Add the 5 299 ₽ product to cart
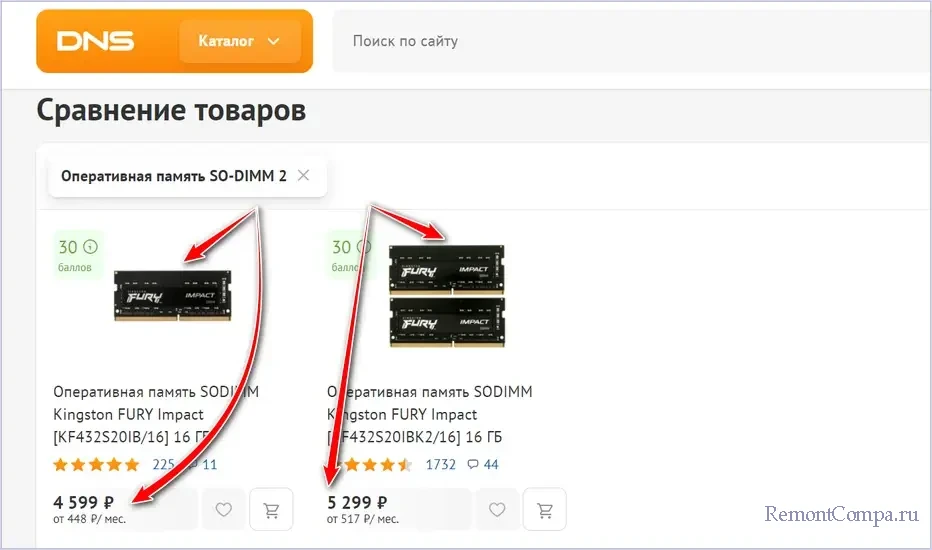This screenshot has width=932, height=550. [545, 510]
